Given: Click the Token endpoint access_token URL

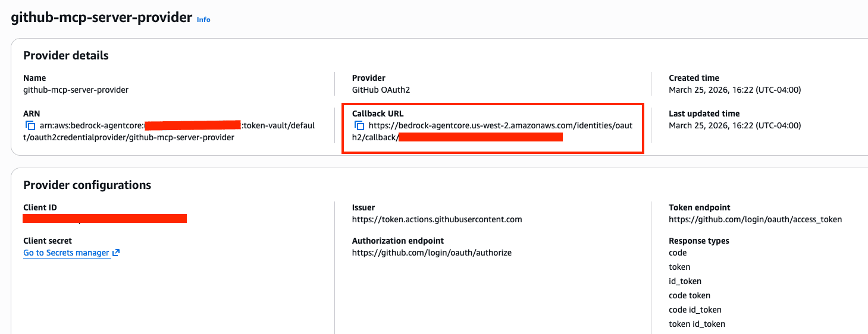Looking at the screenshot, I should click(755, 219).
